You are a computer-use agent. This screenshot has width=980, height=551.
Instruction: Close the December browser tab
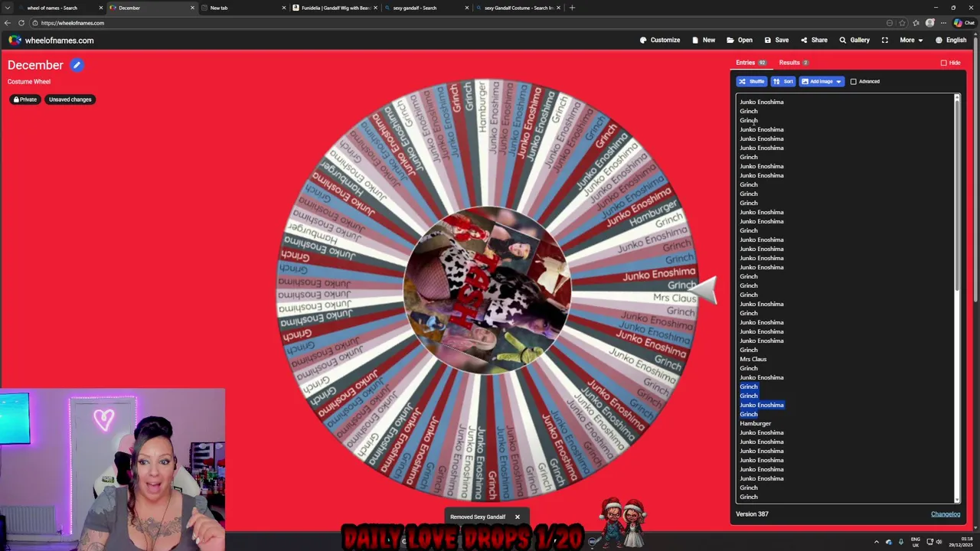pos(192,8)
